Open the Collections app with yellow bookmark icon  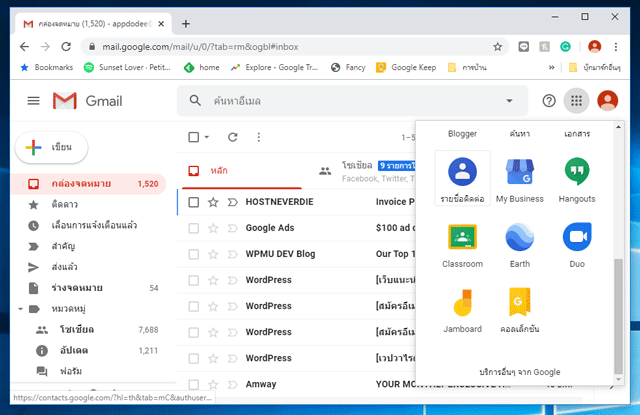520,309
